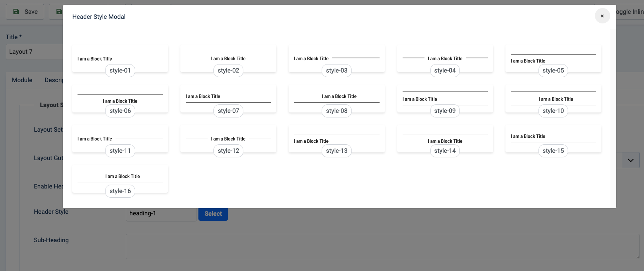Choose style-04 header preview

[x=445, y=59]
